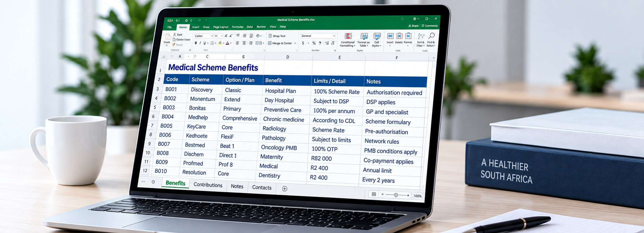The width and height of the screenshot is (644, 233).
Task: Apply the Percent Style format
Action: (x=314, y=43)
